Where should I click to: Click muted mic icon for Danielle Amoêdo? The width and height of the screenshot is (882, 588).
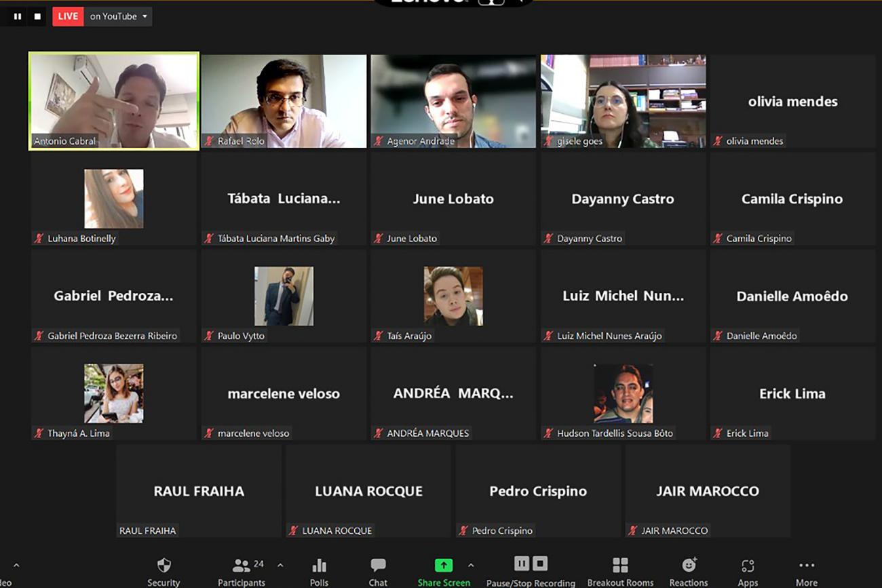718,336
